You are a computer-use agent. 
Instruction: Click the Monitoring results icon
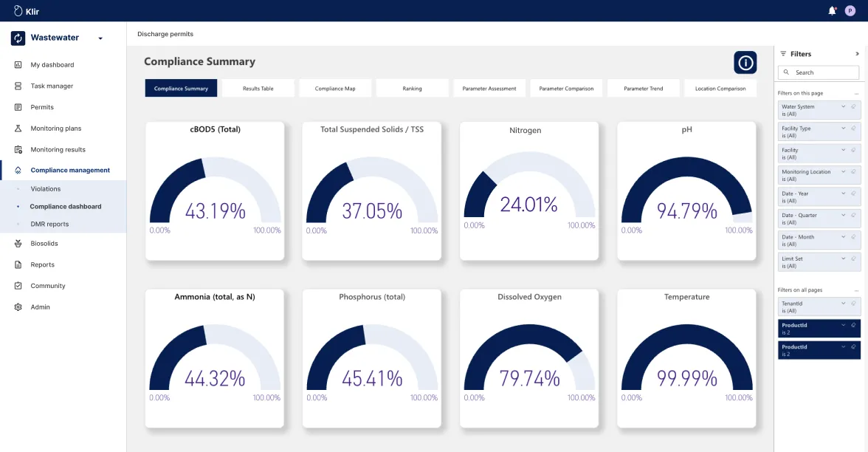pos(16,149)
